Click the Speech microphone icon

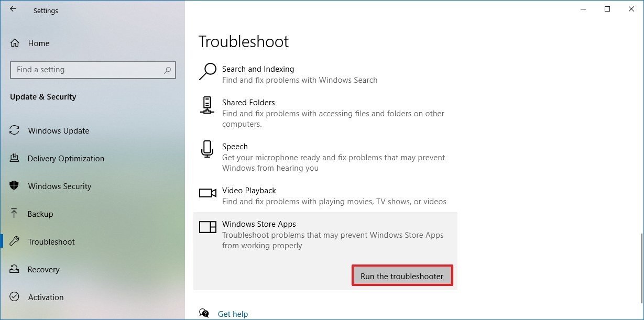pyautogui.click(x=208, y=149)
